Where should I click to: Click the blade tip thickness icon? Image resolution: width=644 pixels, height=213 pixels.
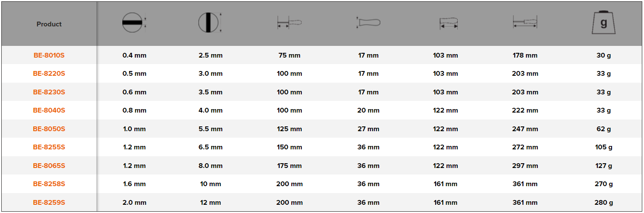[x=133, y=23]
